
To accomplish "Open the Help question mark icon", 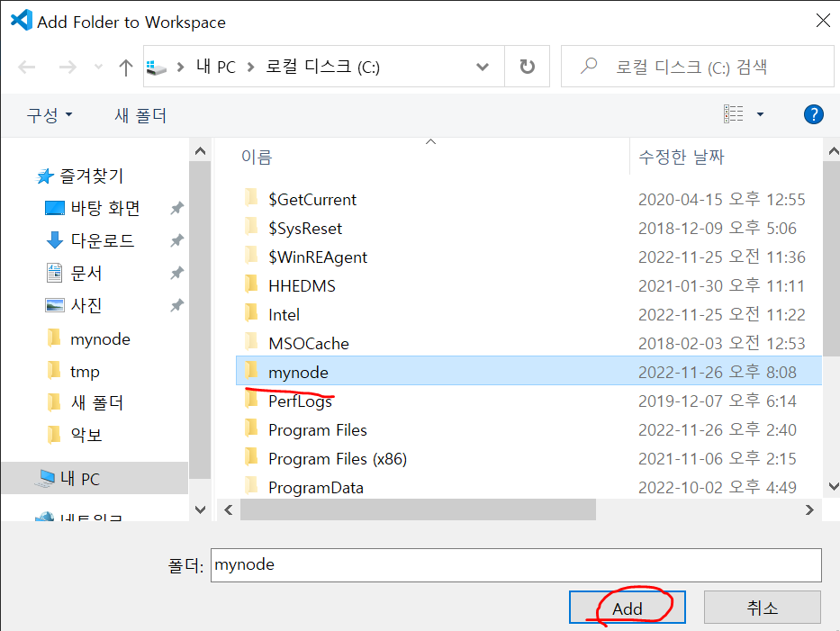I will [814, 114].
